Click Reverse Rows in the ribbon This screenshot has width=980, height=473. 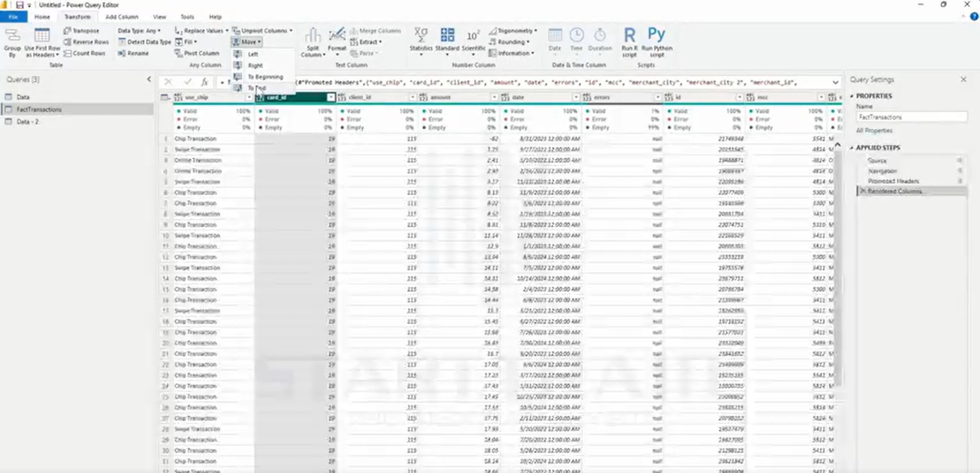[x=86, y=42]
